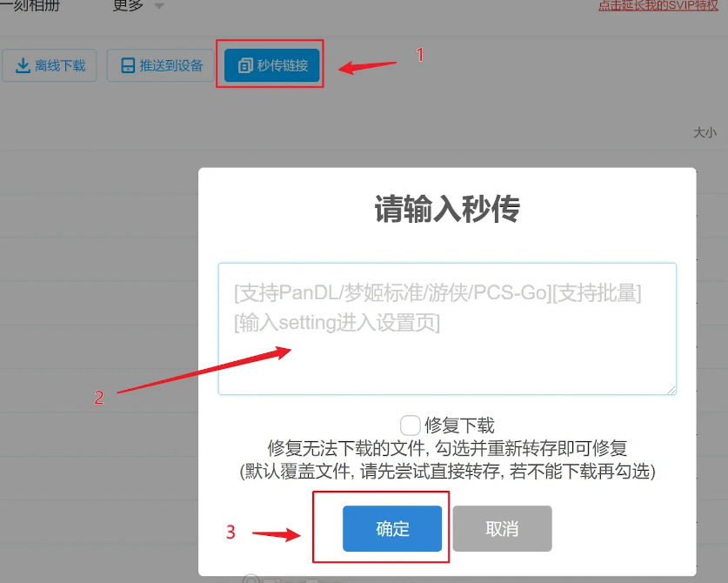This screenshot has height=583, width=728.
Task: Confirm with the 确定 button
Action: (x=392, y=529)
